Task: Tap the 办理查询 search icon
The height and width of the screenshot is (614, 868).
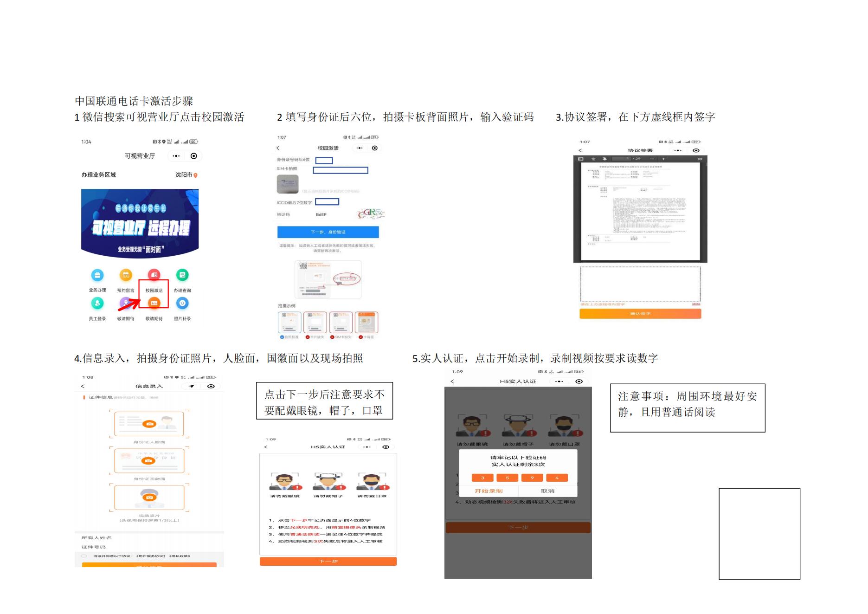Action: point(182,275)
